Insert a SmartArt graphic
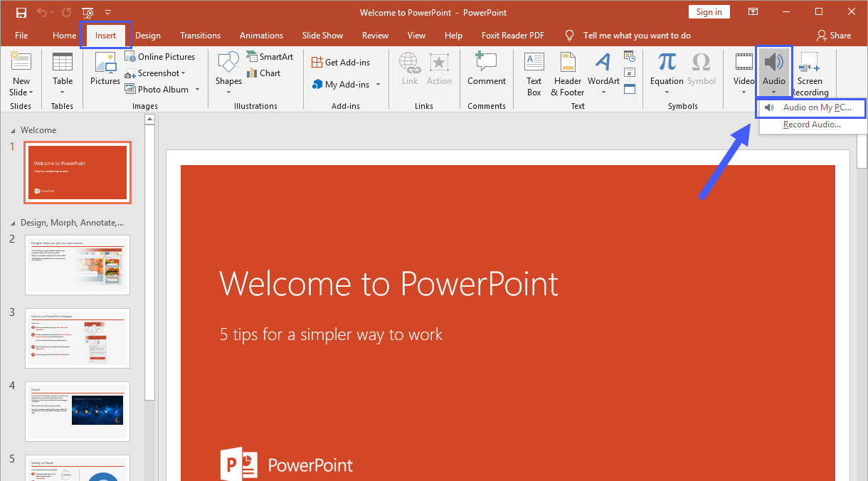 tap(270, 56)
